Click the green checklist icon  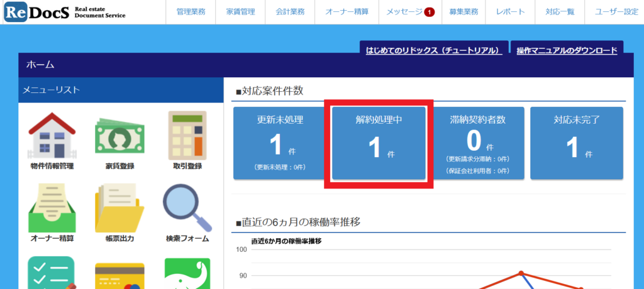52,273
